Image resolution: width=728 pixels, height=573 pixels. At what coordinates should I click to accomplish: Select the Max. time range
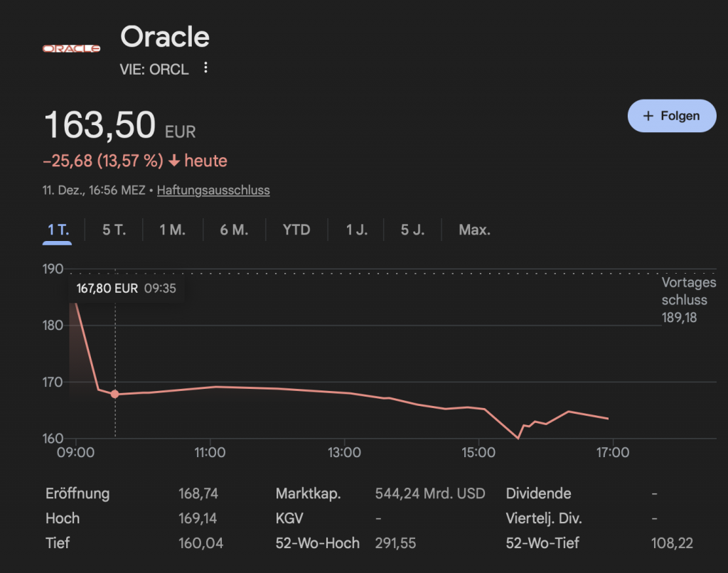point(473,230)
